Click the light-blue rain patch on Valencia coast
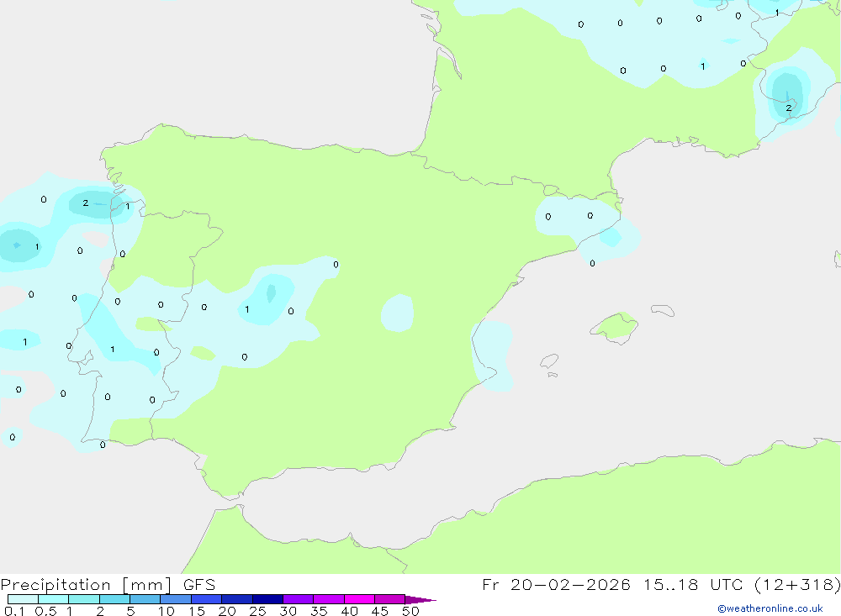The image size is (841, 616). click(x=495, y=353)
